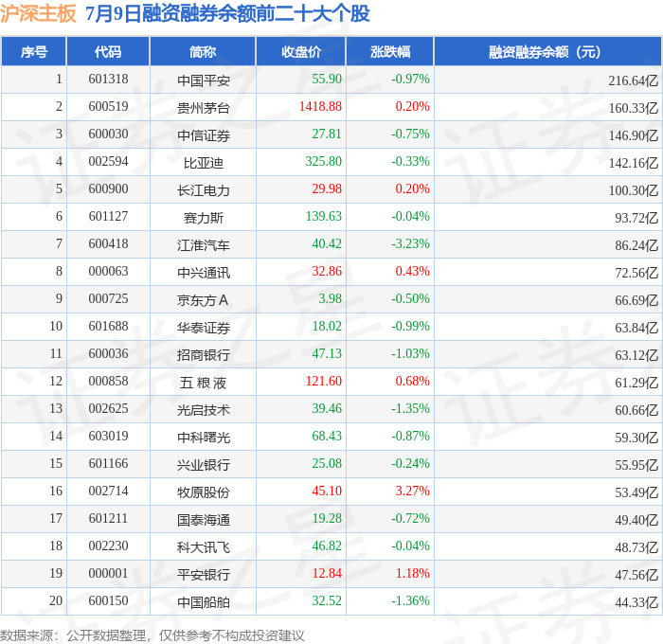This screenshot has height=644, width=663.
Task: Select stock code 601211
Action: coord(108,519)
